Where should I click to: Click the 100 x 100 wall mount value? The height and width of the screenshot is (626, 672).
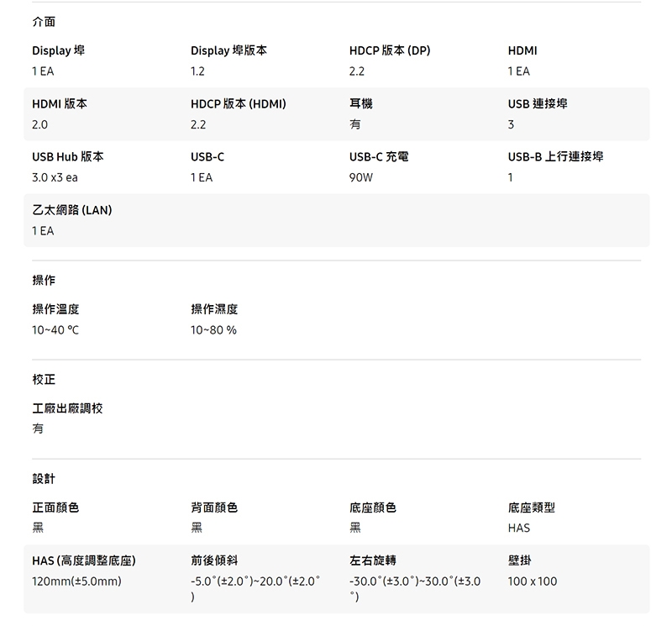coord(533,581)
